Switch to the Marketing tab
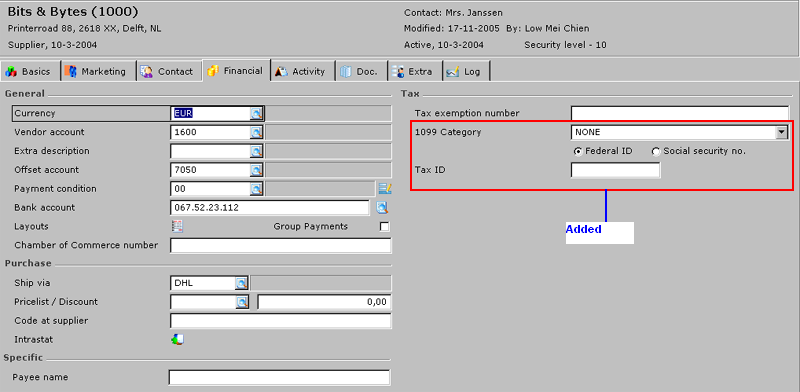Viewport: 800px width, 392px height. click(98, 71)
